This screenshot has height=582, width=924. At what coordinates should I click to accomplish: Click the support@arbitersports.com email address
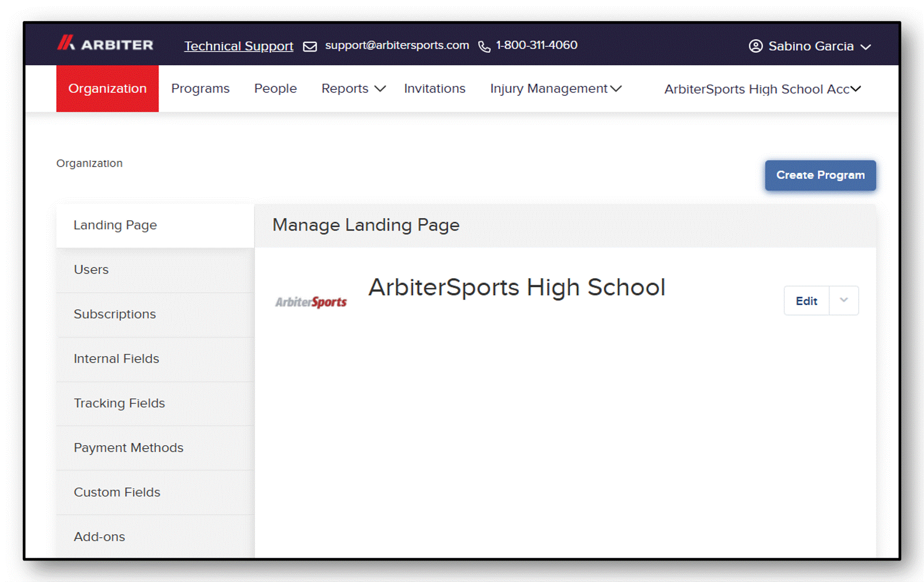coord(397,45)
